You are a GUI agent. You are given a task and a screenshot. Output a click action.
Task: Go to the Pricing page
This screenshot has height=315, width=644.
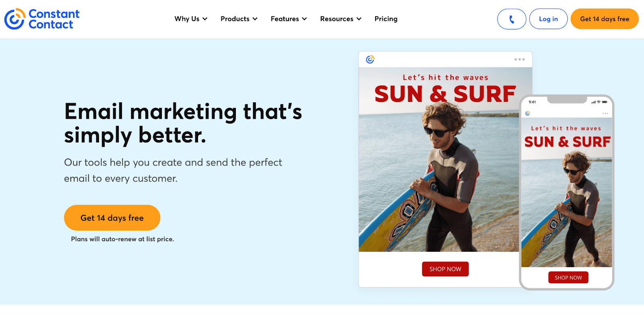[386, 19]
